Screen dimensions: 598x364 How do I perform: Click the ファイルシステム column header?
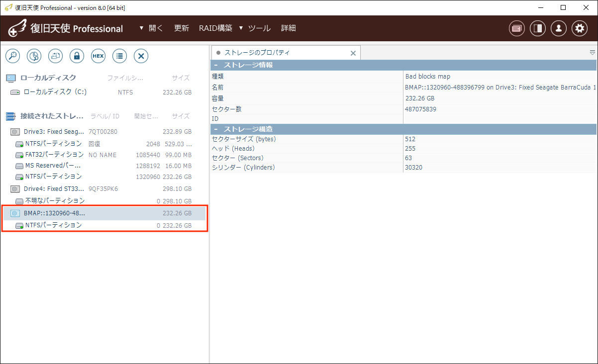[x=125, y=78]
